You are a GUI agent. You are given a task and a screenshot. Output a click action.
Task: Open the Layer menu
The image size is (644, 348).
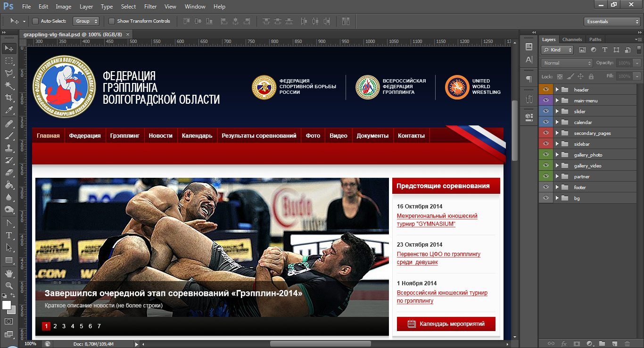pos(86,7)
